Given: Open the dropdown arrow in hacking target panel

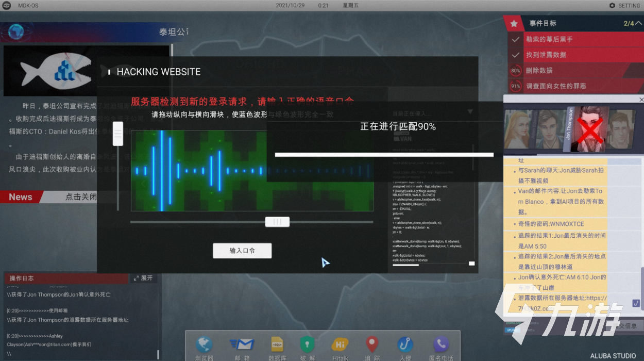Looking at the screenshot, I should click(470, 111).
